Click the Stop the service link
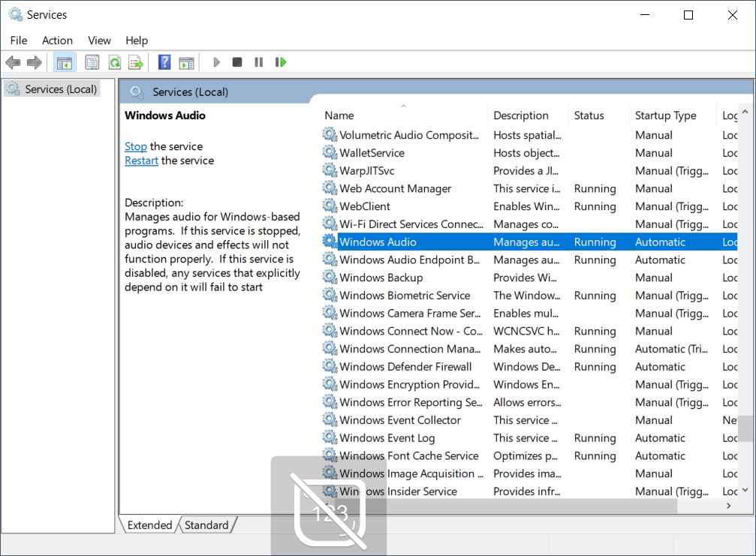This screenshot has height=556, width=756. [x=135, y=146]
